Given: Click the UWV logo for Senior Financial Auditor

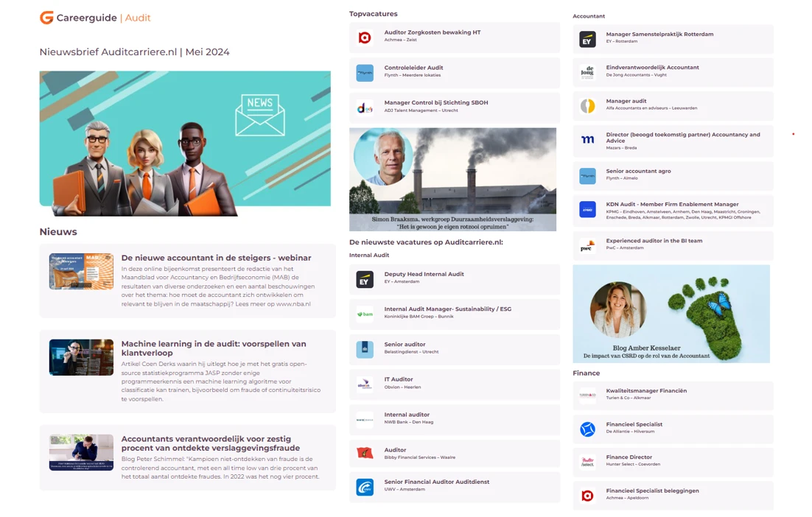Looking at the screenshot, I should (365, 487).
